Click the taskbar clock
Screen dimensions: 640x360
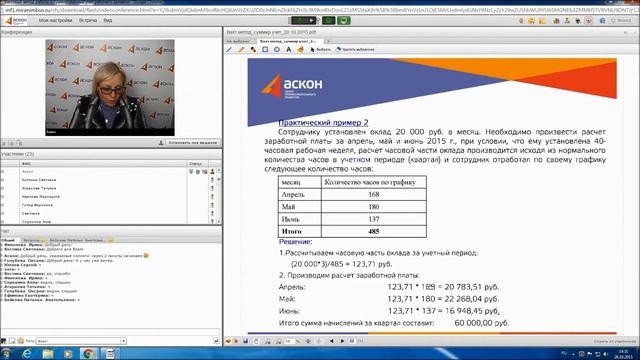pyautogui.click(x=623, y=353)
